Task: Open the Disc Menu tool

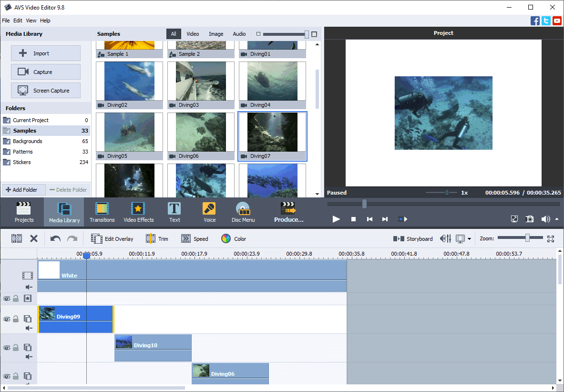Action: pos(243,212)
